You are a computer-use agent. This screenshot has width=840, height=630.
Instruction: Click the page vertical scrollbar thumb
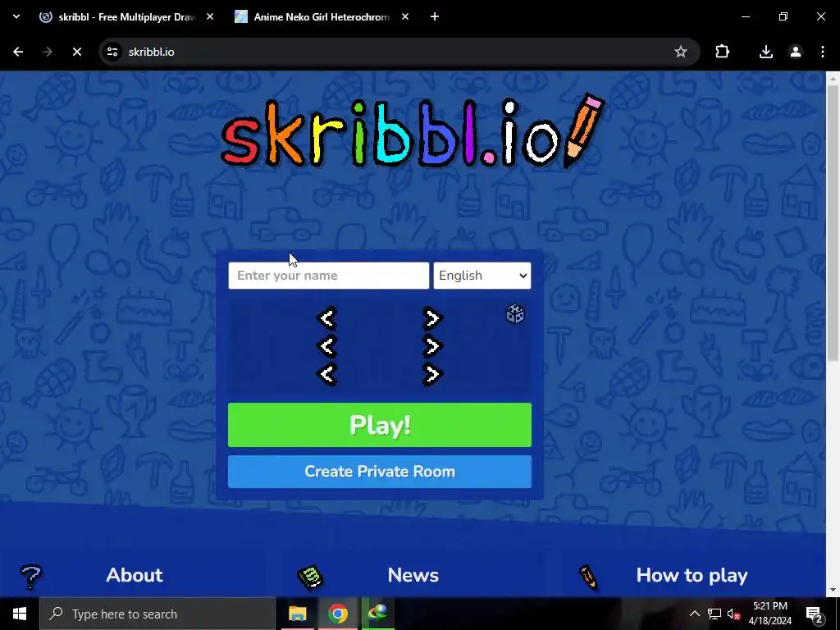point(833,222)
